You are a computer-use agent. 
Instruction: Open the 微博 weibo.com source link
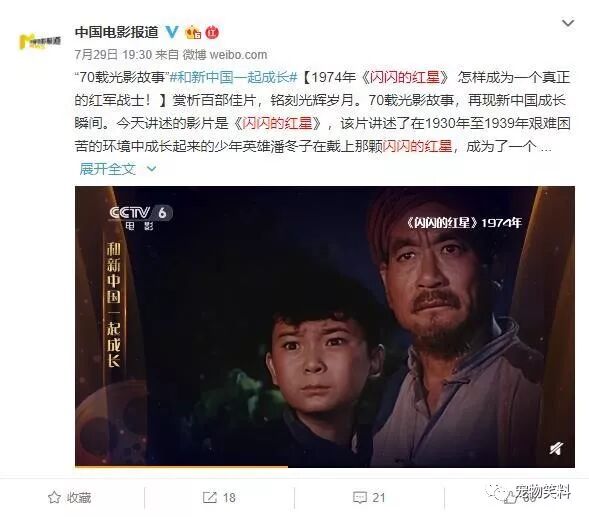tap(225, 55)
